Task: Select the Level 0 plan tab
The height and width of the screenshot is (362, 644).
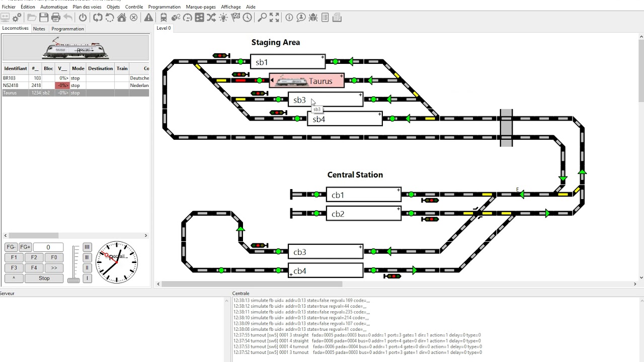Action: point(164,28)
